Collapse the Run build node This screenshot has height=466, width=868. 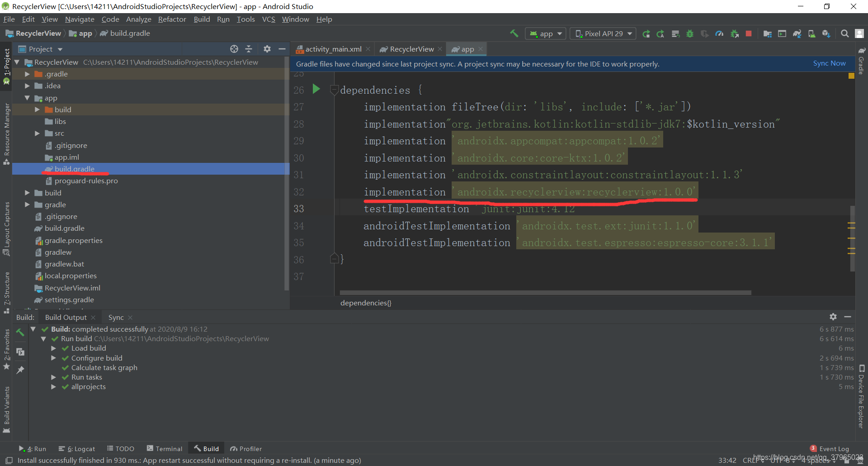click(43, 339)
